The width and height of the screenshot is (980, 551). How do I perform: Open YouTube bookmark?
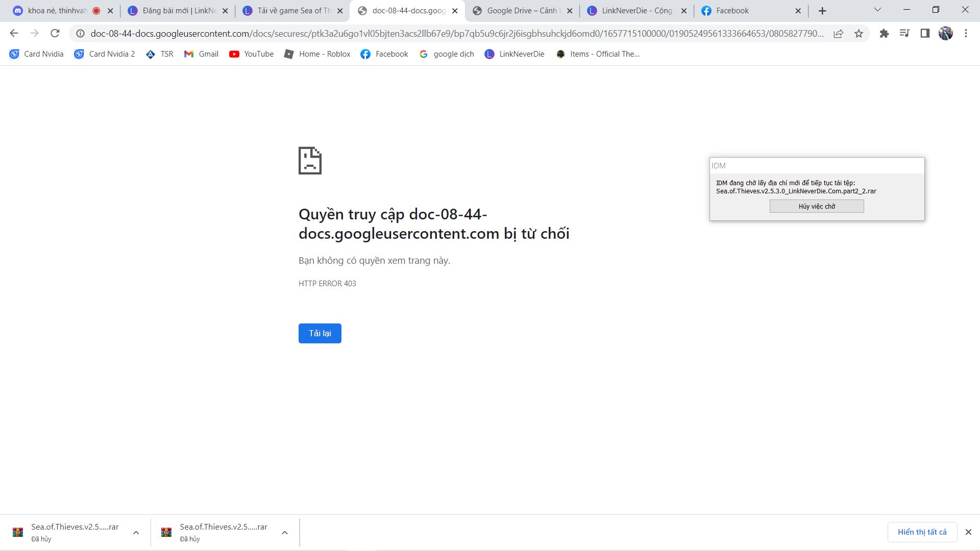pyautogui.click(x=252, y=54)
